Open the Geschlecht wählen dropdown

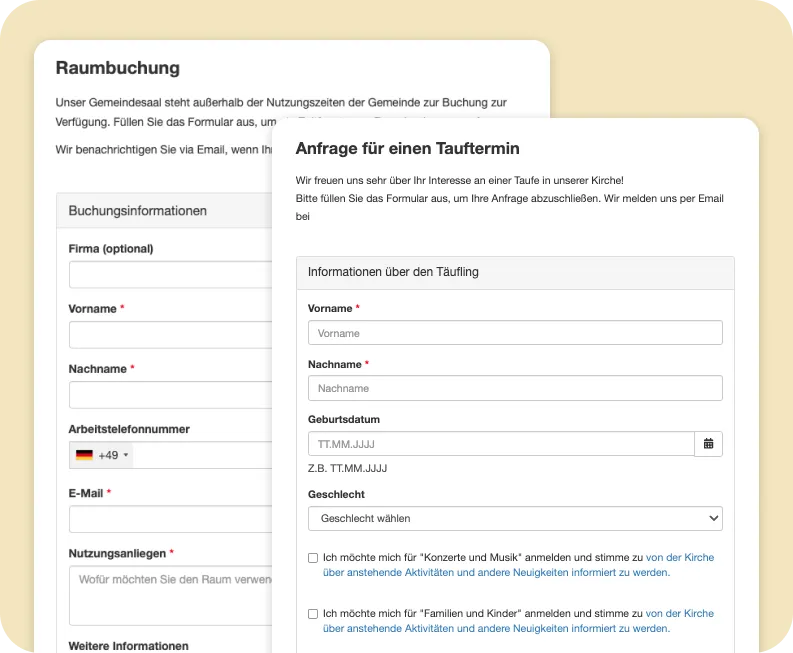point(515,518)
